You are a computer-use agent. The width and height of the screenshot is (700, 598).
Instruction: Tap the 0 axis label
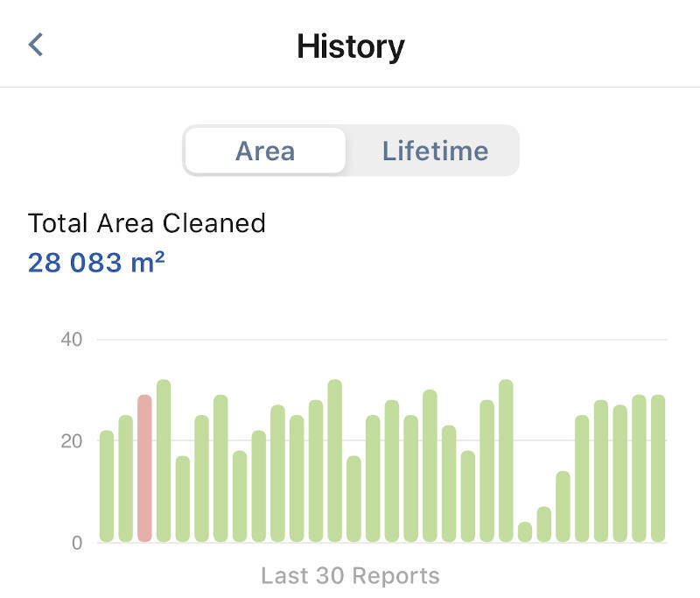coord(77,543)
